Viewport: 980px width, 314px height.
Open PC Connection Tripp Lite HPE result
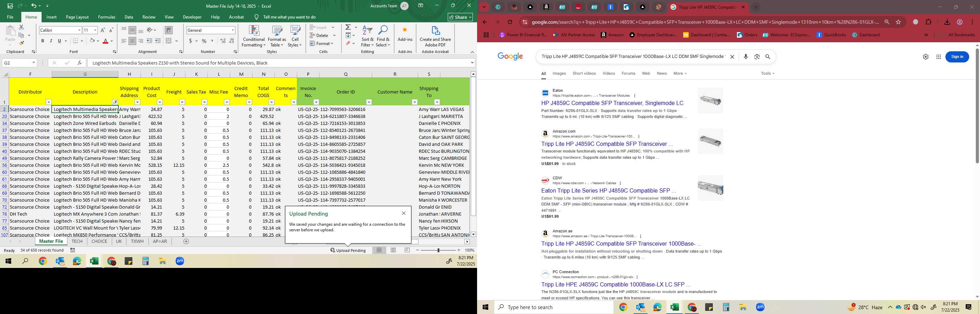[615, 284]
